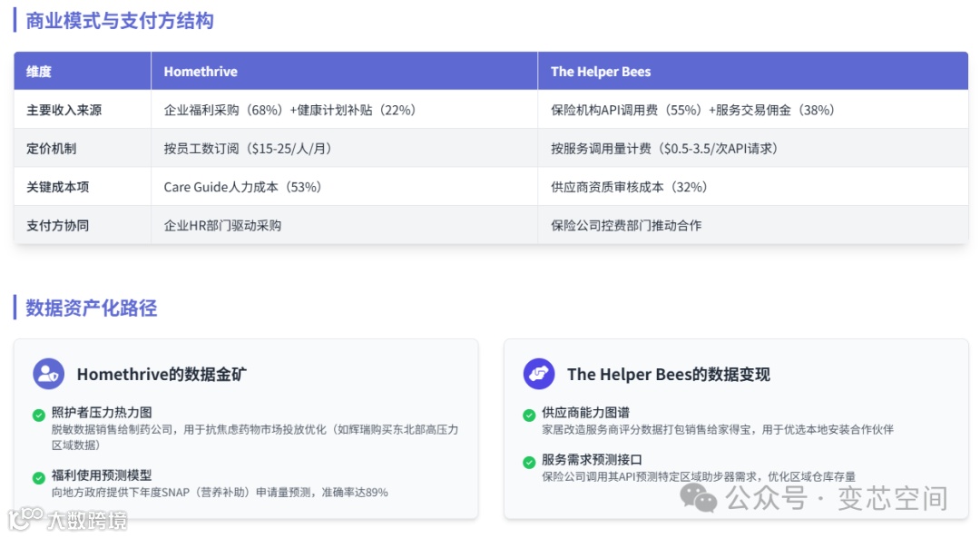Click cell 保险机构API调用费（55%）+服务交易佣金
Image resolution: width=980 pixels, height=538 pixels.
pos(753,110)
